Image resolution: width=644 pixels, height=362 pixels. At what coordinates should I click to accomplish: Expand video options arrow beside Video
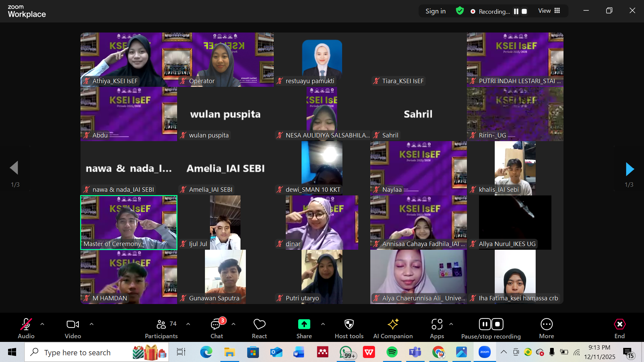(x=92, y=324)
